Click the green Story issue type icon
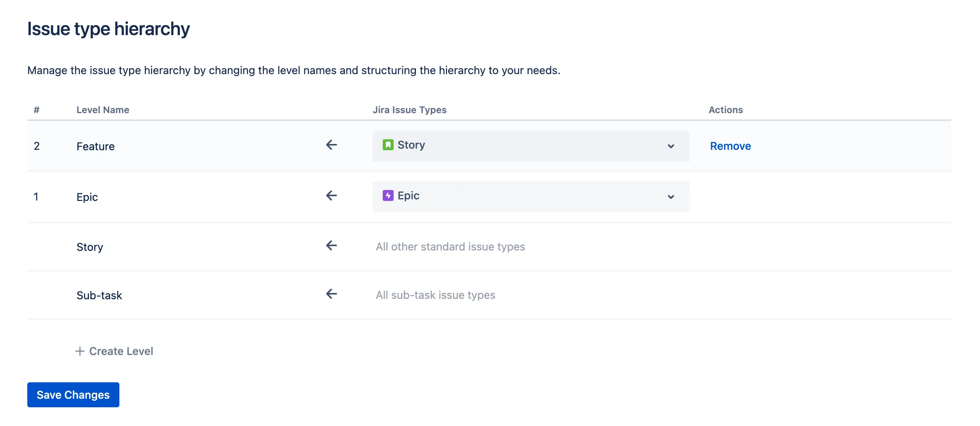Image resolution: width=980 pixels, height=426 pixels. [388, 145]
